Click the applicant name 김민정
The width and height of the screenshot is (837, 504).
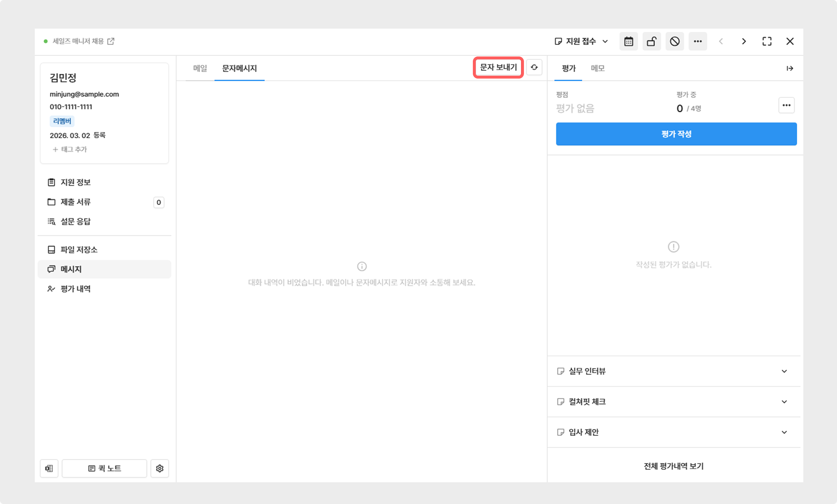tap(63, 77)
